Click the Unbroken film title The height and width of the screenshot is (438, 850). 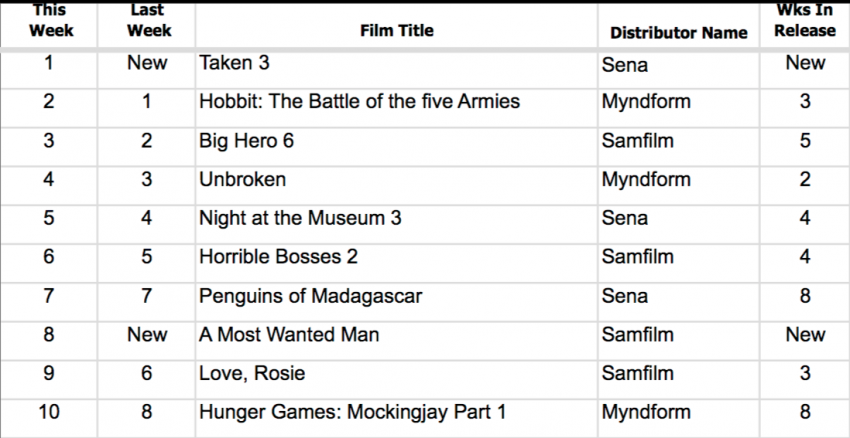(242, 179)
